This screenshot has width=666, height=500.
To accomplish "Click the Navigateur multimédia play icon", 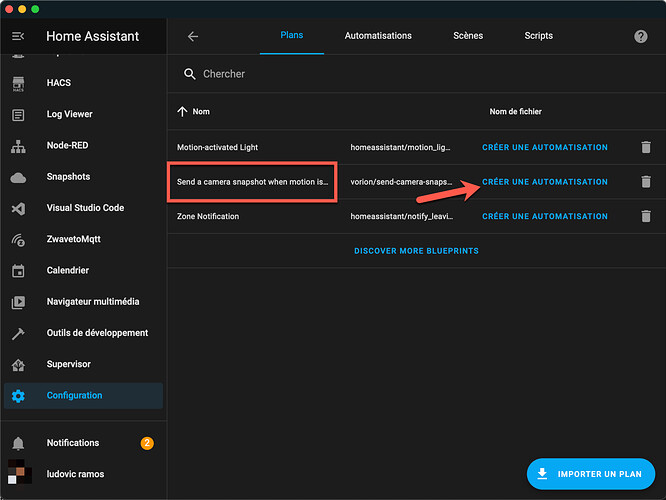I will [18, 302].
